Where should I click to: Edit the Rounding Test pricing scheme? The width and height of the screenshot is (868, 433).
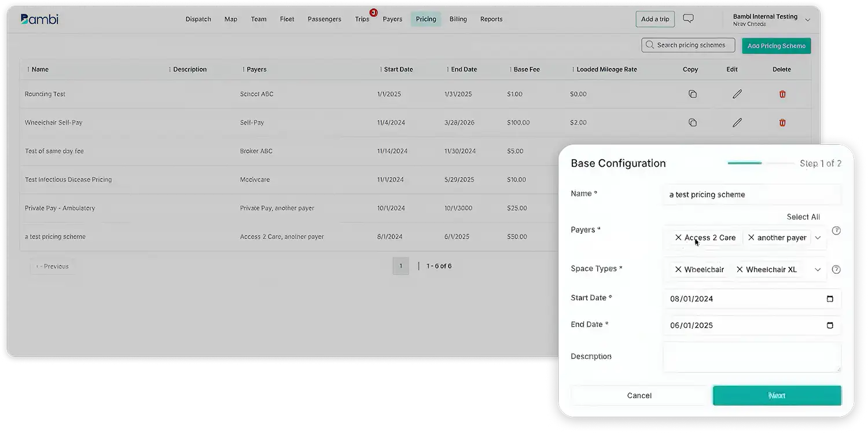[737, 94]
